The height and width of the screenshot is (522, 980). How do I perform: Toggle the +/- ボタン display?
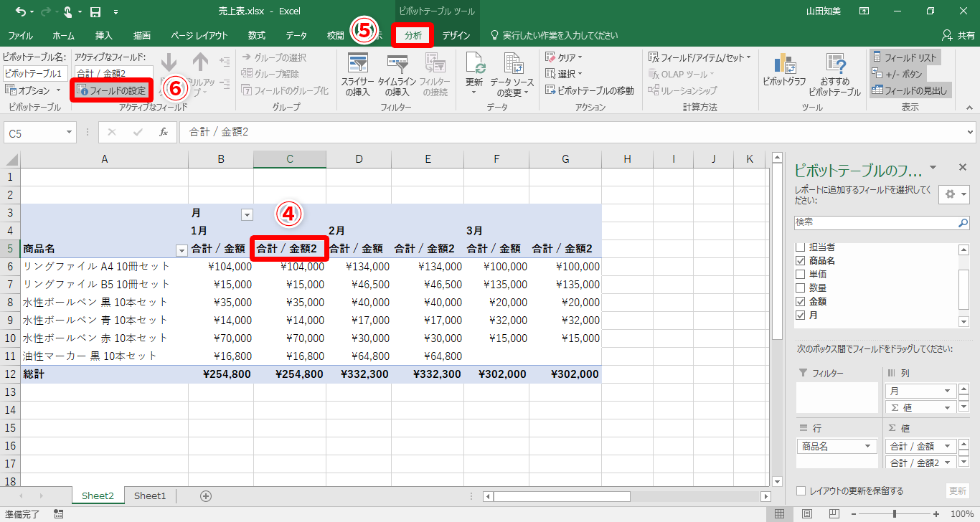point(897,73)
